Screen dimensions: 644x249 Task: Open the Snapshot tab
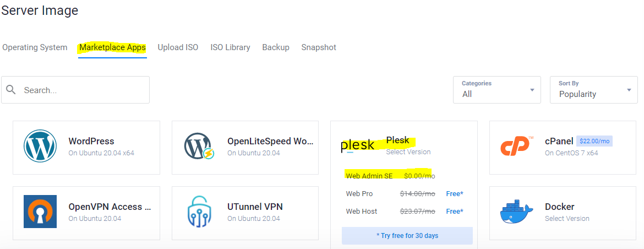point(319,47)
